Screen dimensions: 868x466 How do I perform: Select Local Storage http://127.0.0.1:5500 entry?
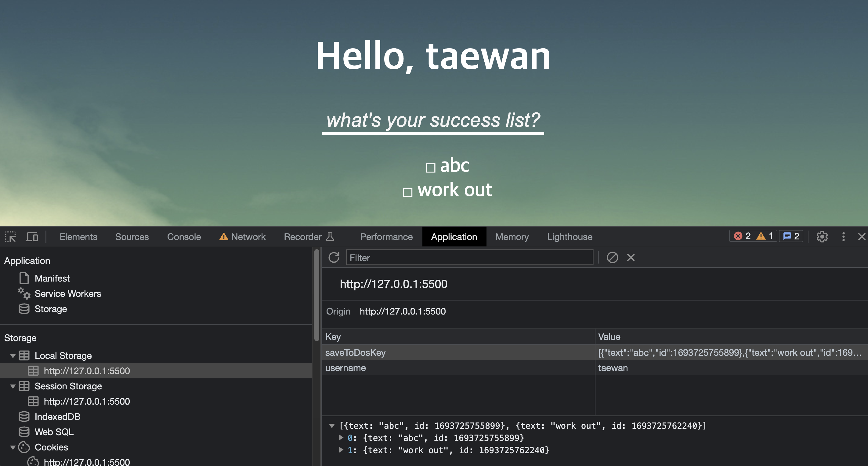(156, 371)
